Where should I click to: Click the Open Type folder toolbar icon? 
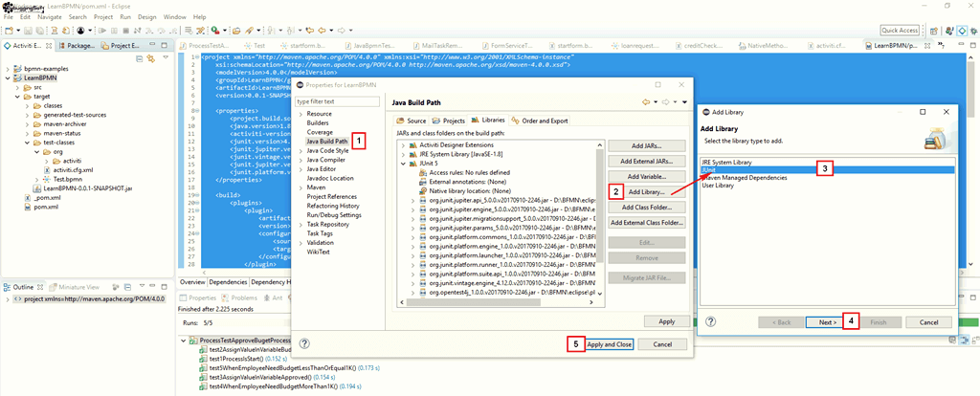pyautogui.click(x=237, y=30)
